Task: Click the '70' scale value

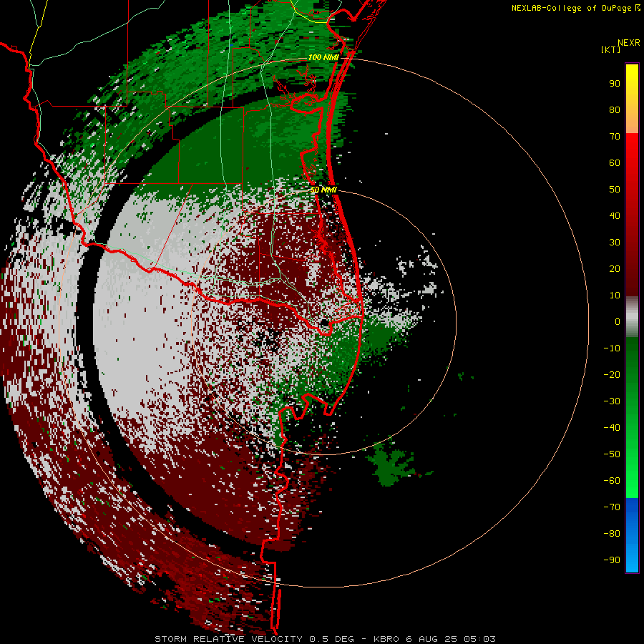Action: pos(615,137)
